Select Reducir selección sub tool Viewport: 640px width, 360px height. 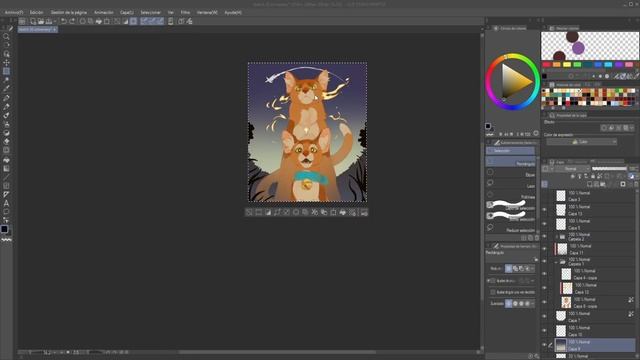point(510,229)
